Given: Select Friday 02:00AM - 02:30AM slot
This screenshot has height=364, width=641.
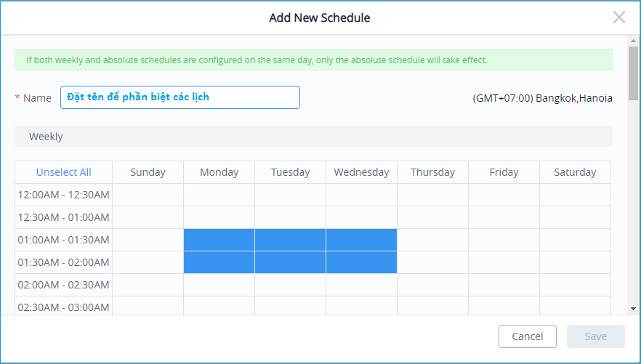Looking at the screenshot, I should (504, 285).
